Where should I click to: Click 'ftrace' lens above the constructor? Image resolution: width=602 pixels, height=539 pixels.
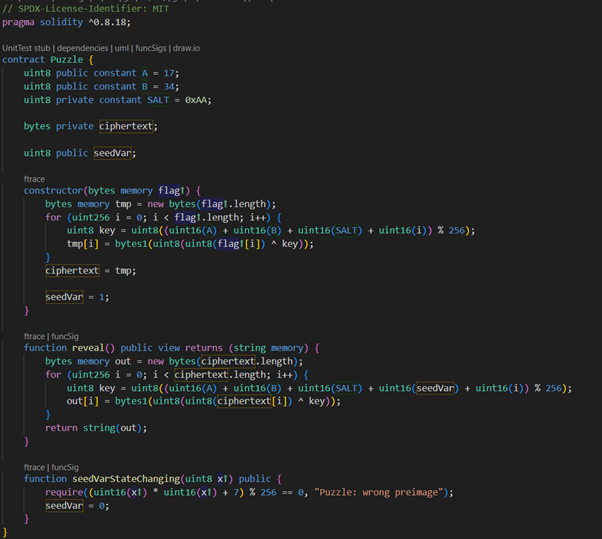click(x=34, y=179)
